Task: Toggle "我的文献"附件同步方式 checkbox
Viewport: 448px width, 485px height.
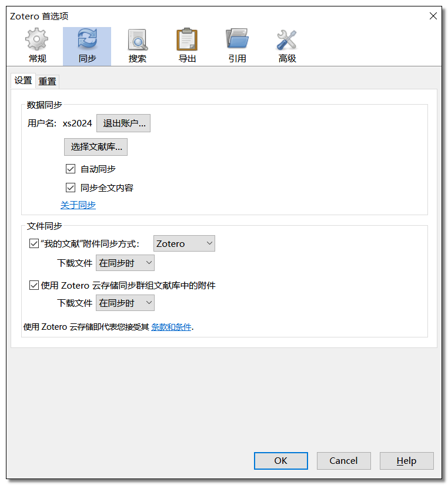Action: coord(34,243)
